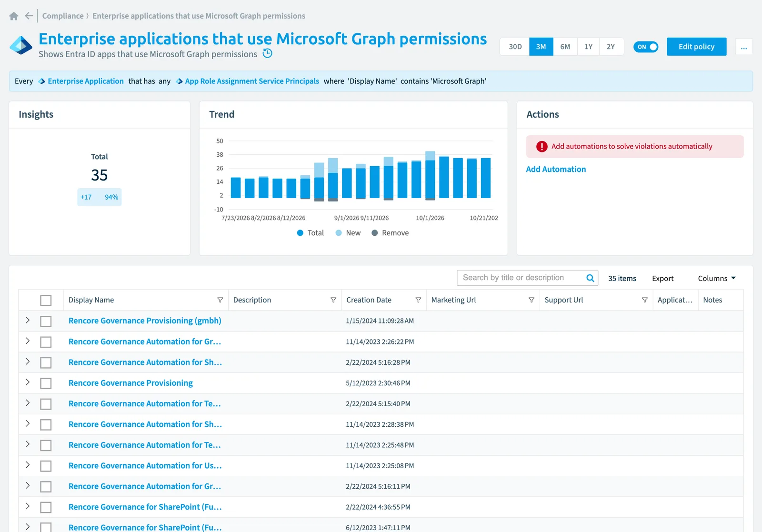Click the App Role Assignment entity icon
The height and width of the screenshot is (532, 762).
click(x=179, y=81)
